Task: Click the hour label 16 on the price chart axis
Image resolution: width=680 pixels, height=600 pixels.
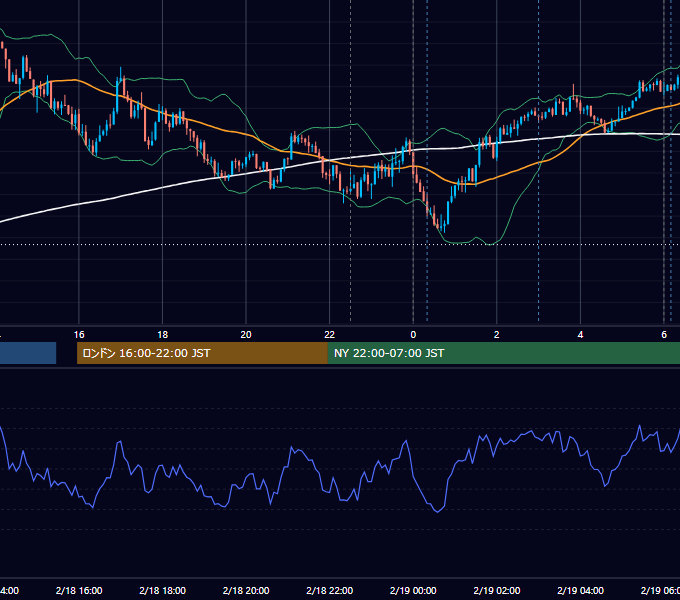Action: point(79,335)
